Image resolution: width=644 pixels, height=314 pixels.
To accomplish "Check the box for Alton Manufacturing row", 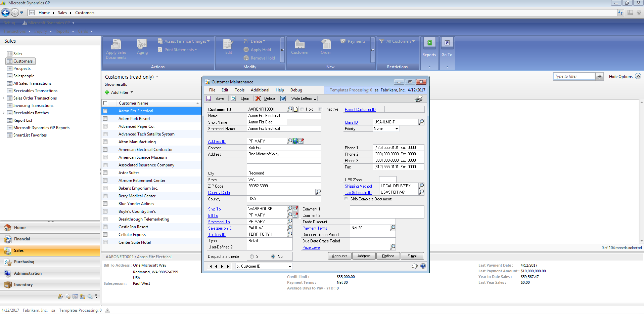I will tap(105, 142).
